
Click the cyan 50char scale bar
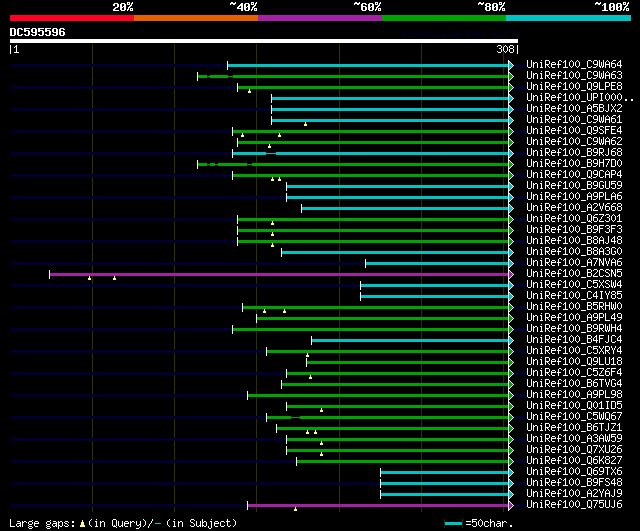(453, 523)
